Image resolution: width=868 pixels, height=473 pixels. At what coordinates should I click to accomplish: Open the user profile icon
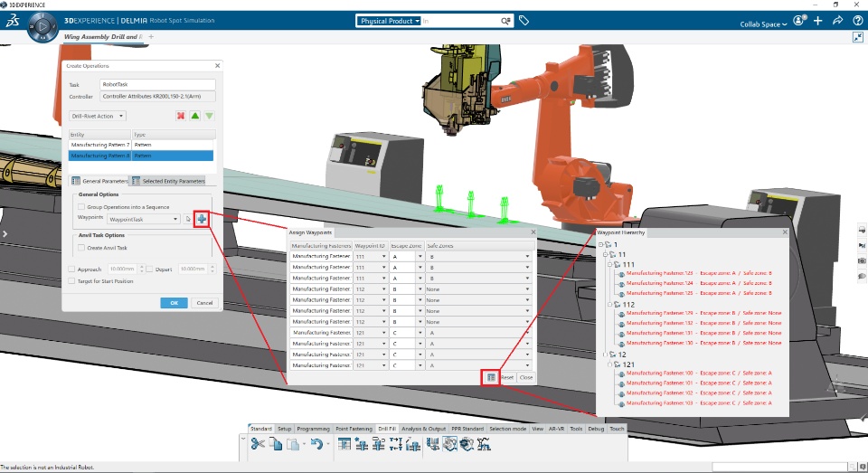point(798,21)
